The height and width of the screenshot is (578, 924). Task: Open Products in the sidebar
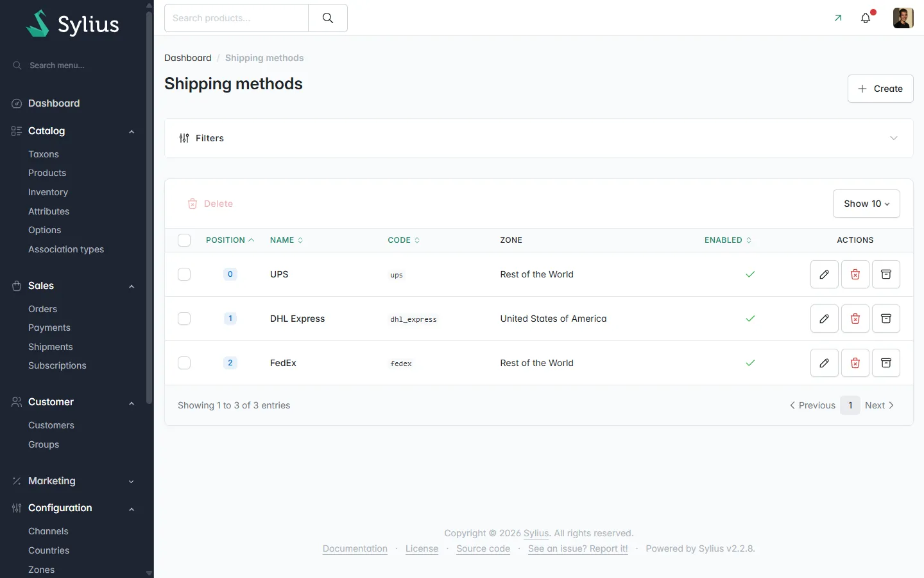pos(47,173)
